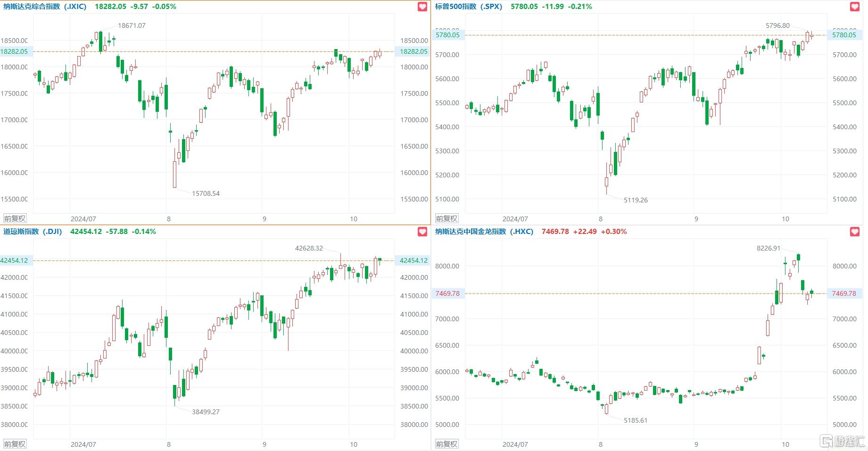
Task: Click the 前复权 button on the .SPX chart
Action: [x=446, y=218]
